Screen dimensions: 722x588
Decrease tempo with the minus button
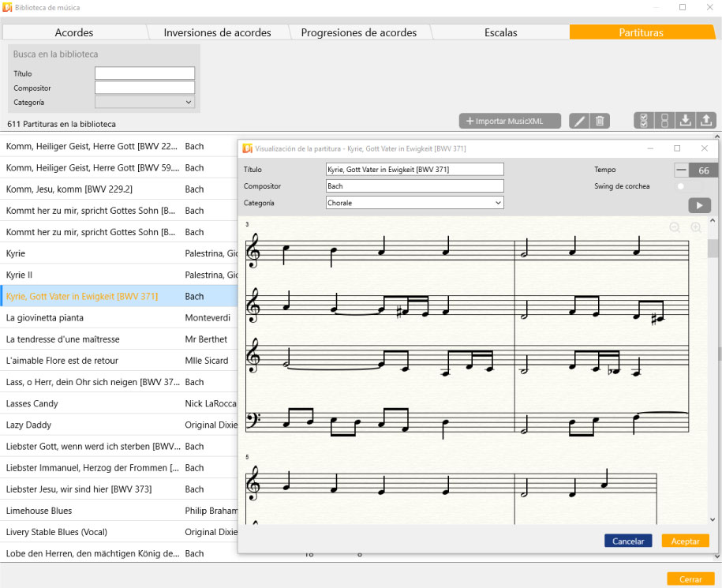point(682,170)
